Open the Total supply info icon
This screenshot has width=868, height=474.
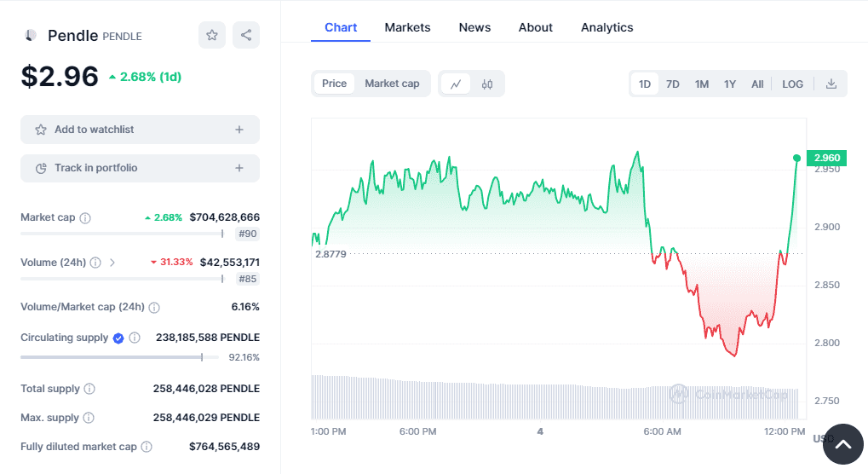click(x=89, y=389)
